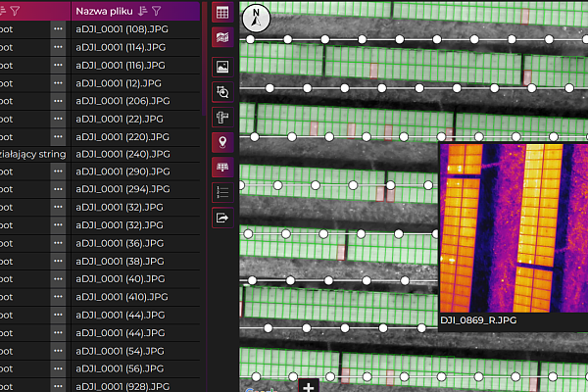Viewport: 588px width, 392px height.
Task: Click the image picture toolbar icon
Action: tap(222, 68)
